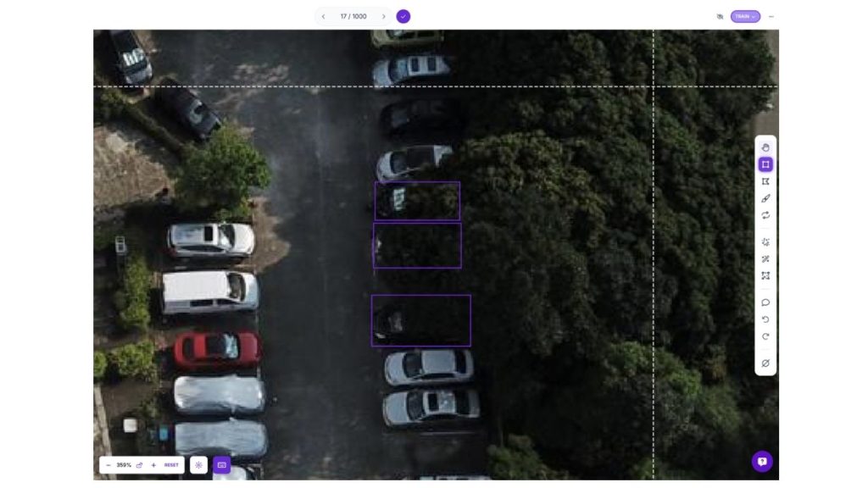Image resolution: width=868 pixels, height=488 pixels.
Task: Click the RESET zoom button
Action: (171, 465)
